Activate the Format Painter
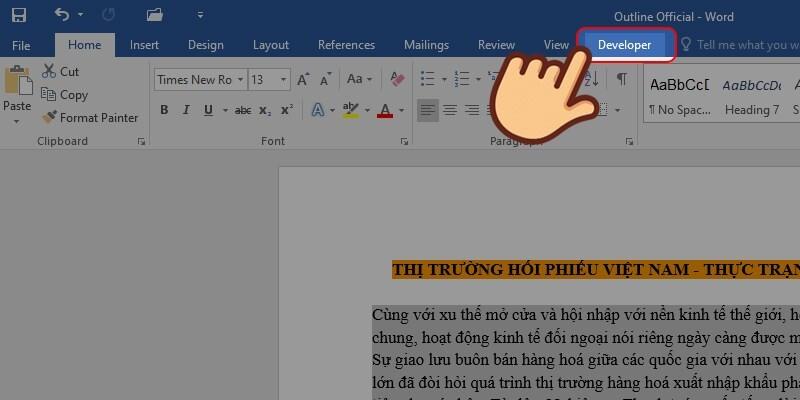Image resolution: width=800 pixels, height=400 pixels. point(90,118)
